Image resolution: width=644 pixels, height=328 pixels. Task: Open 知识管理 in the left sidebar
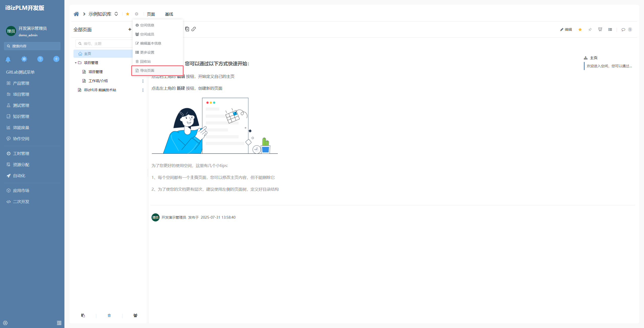point(21,116)
